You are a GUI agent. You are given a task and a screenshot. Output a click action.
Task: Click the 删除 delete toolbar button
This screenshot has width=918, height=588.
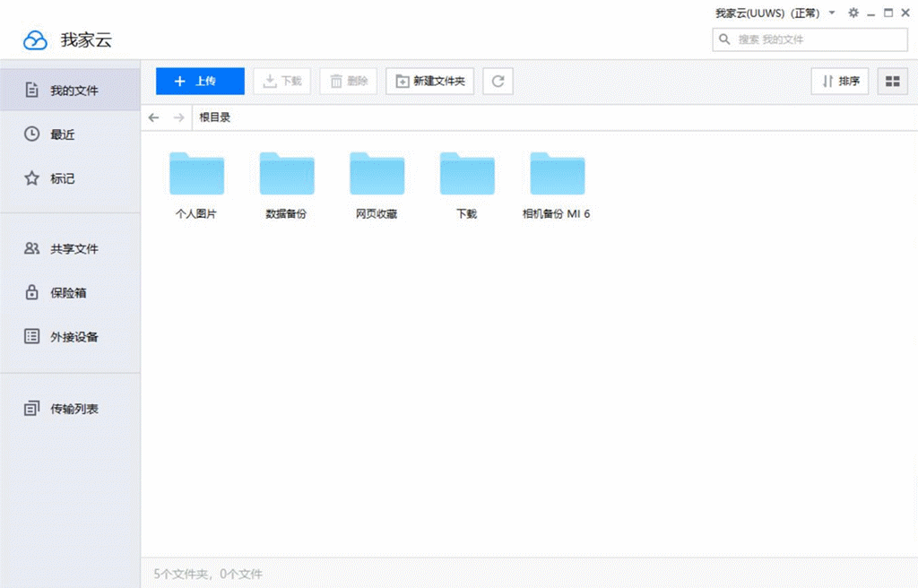349,81
